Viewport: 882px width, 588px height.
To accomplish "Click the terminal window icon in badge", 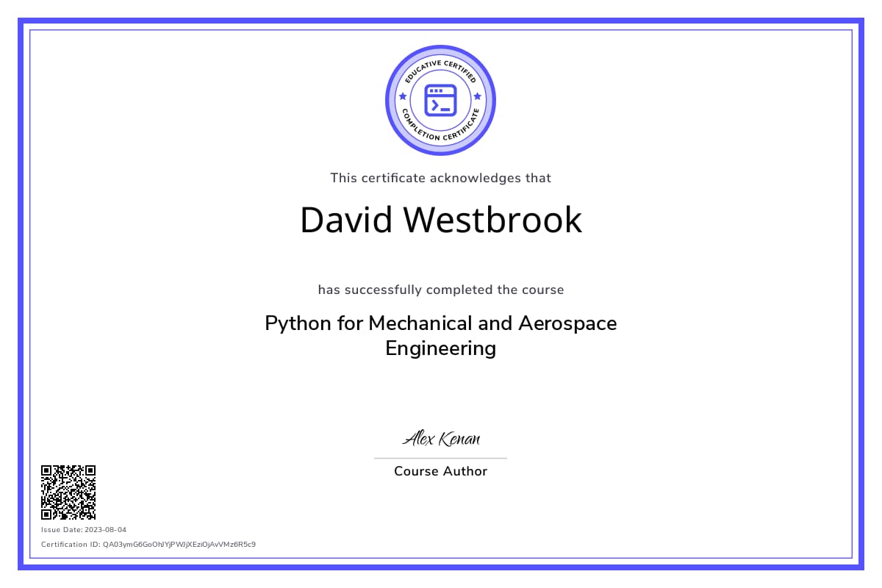I will coord(441,100).
